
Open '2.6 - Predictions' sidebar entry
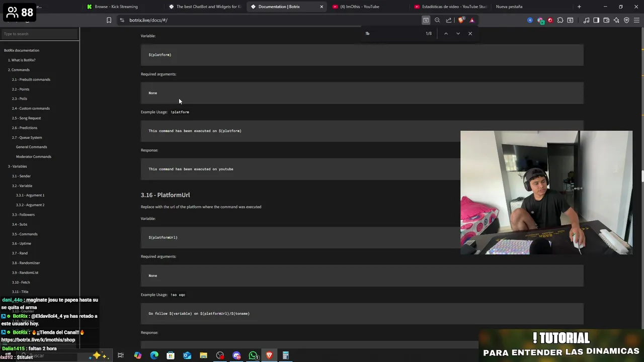coord(25,128)
